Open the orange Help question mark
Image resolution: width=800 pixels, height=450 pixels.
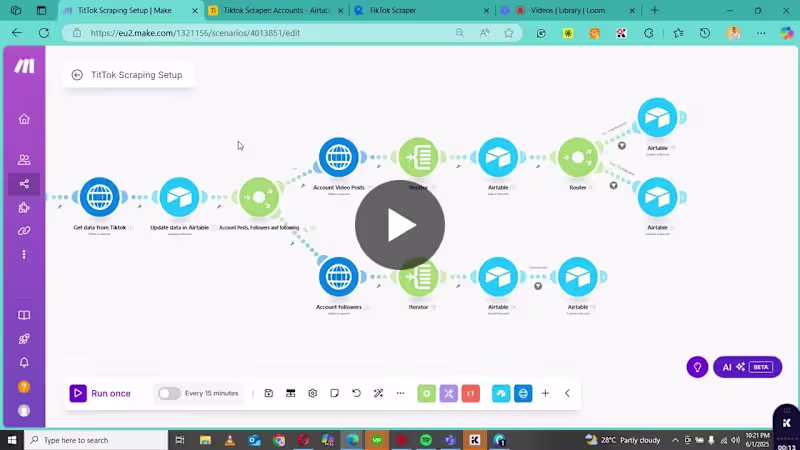click(24, 387)
